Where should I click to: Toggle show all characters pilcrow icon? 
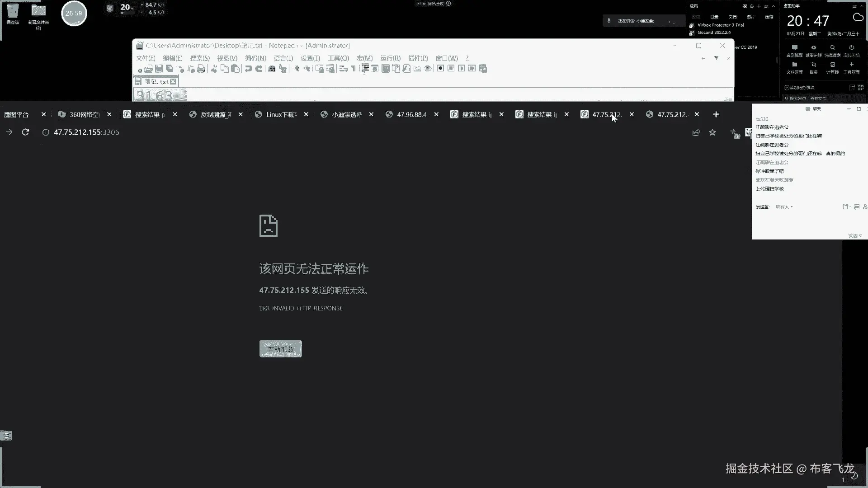click(x=354, y=69)
